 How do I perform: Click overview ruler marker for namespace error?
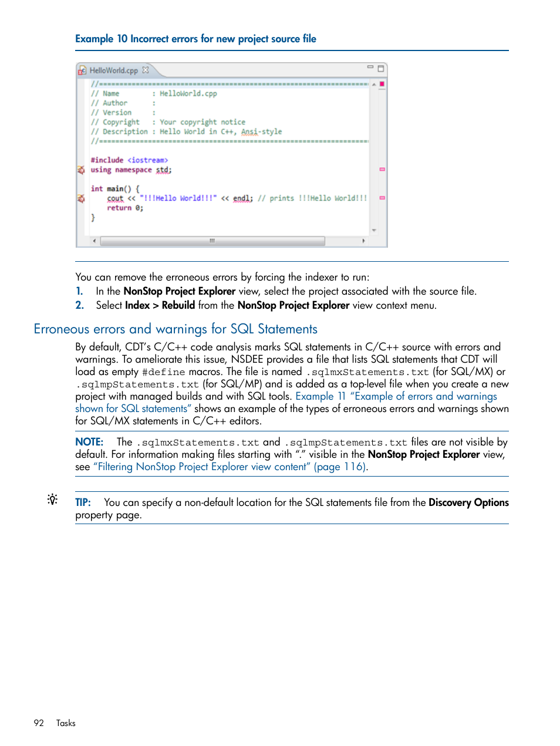coord(382,169)
